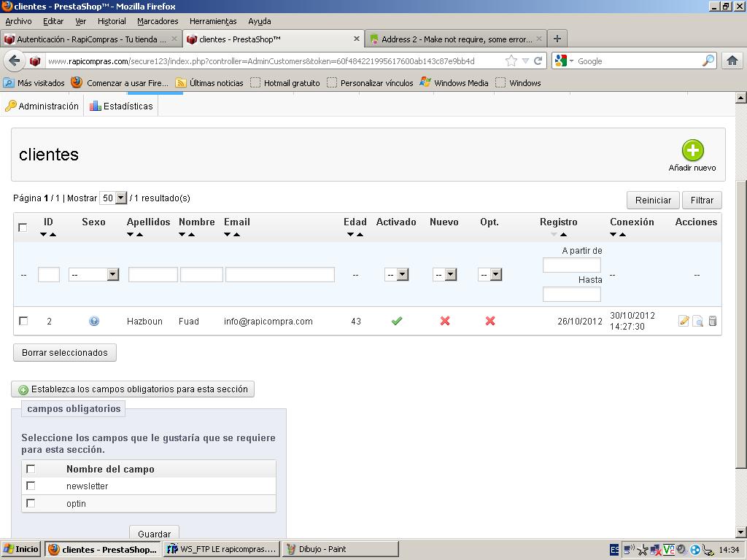Image resolution: width=747 pixels, height=560 pixels.
Task: Click the green Añadir nuevo plus icon
Action: 692,150
